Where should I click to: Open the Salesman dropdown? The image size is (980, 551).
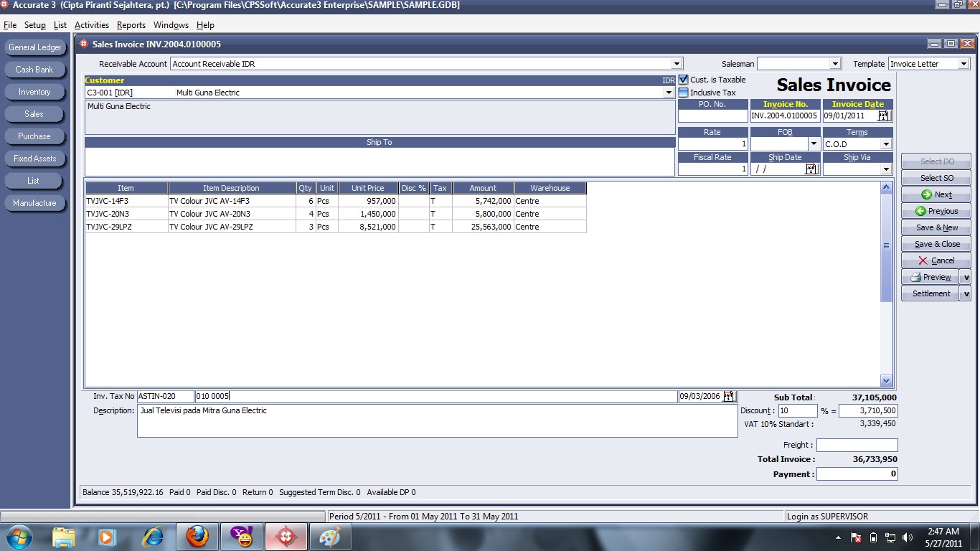click(834, 64)
